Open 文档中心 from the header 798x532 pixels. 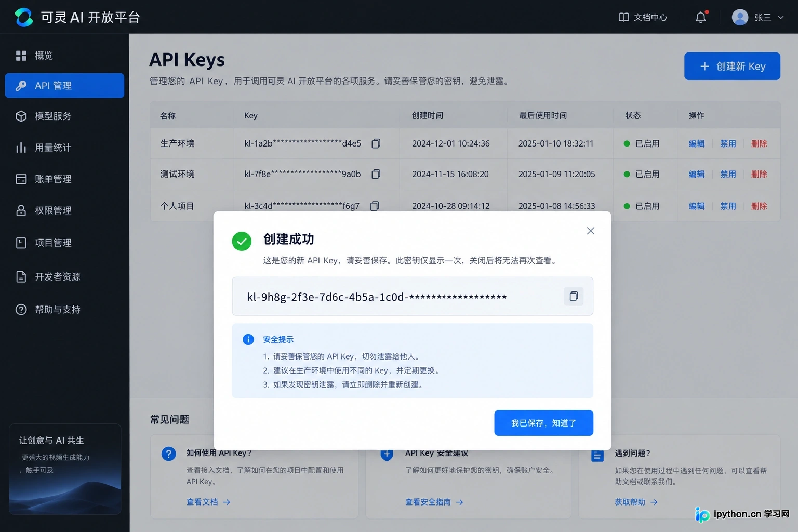[x=643, y=17]
